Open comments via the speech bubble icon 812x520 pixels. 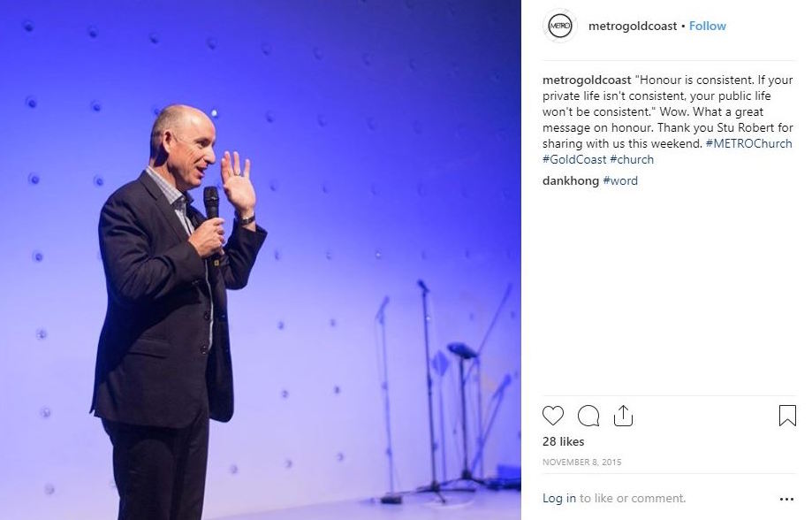coord(588,416)
